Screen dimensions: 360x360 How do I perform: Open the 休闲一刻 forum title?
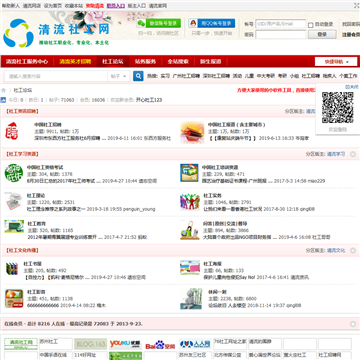click(217, 292)
